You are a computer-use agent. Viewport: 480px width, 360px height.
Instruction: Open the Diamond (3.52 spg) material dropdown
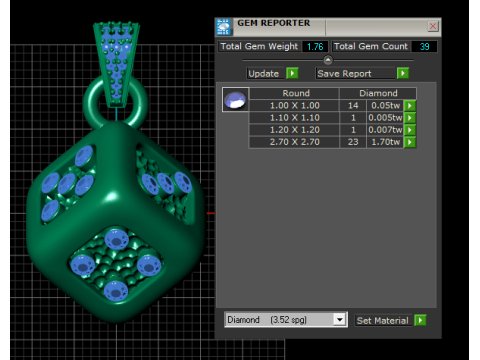tap(340, 320)
